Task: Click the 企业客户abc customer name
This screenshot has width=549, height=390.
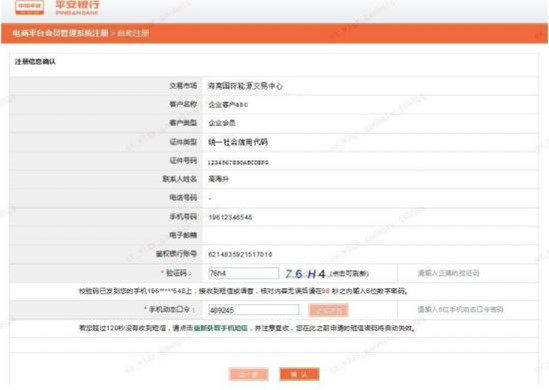Action: [x=228, y=104]
